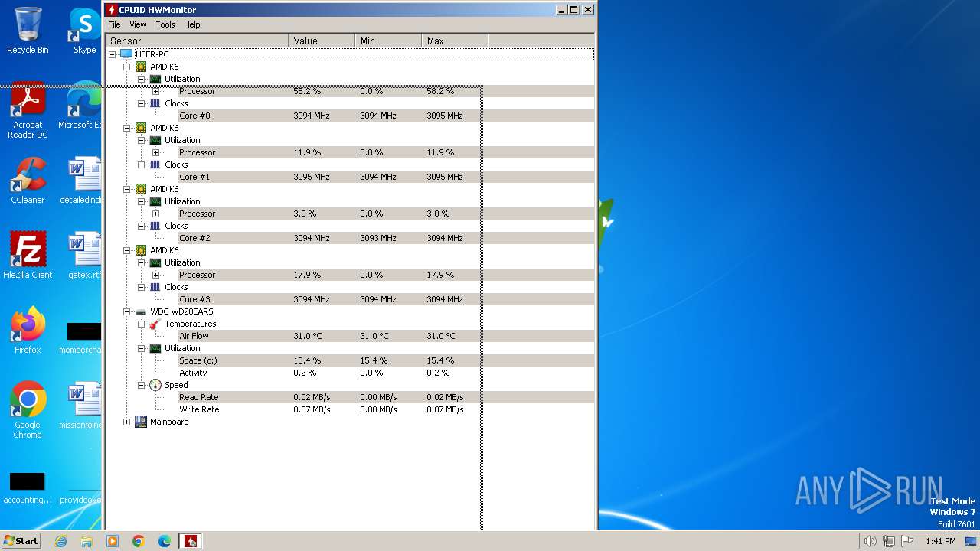The image size is (980, 551).
Task: Open Google Chrome desktop shortcut
Action: click(28, 410)
